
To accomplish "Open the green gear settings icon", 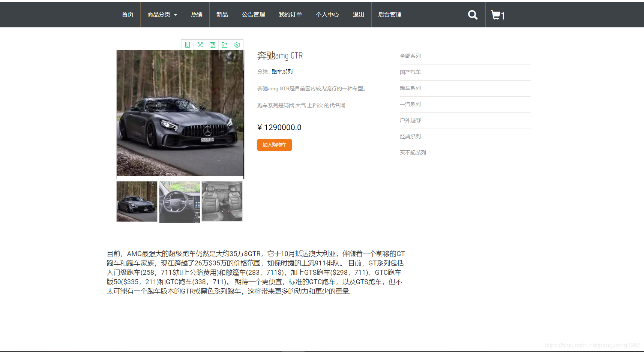I will [237, 45].
